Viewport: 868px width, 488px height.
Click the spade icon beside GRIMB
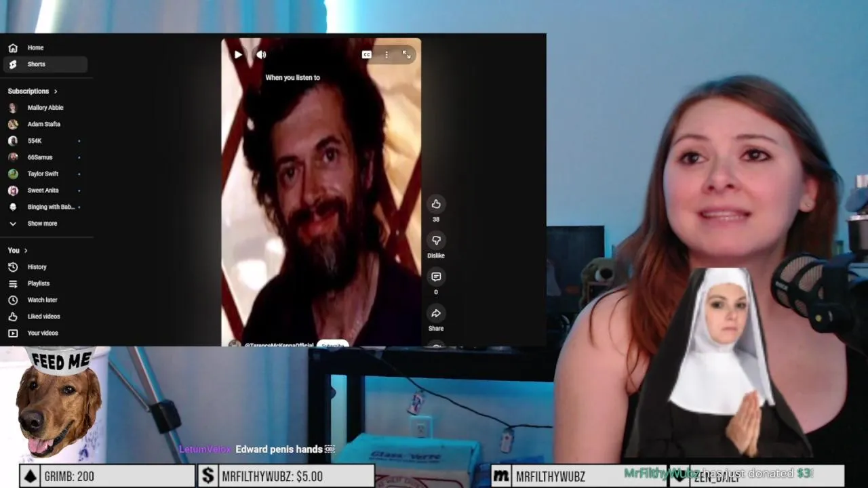(x=31, y=476)
